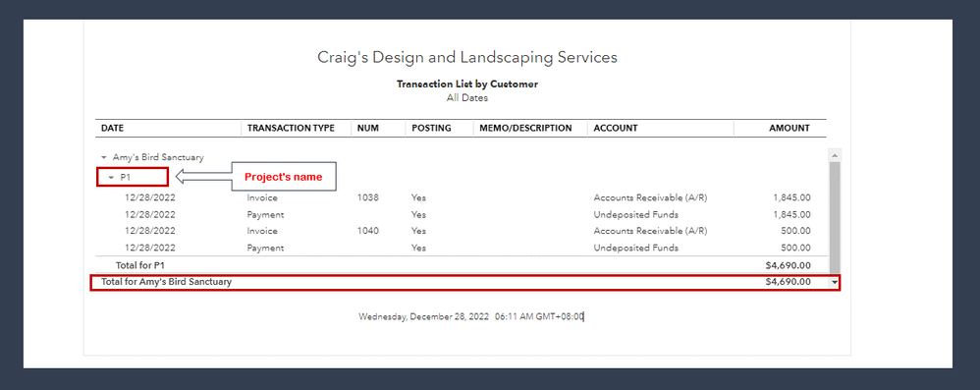The image size is (980, 390).
Task: Collapse the Amy's Bird Sanctuary group
Action: pyautogui.click(x=104, y=158)
